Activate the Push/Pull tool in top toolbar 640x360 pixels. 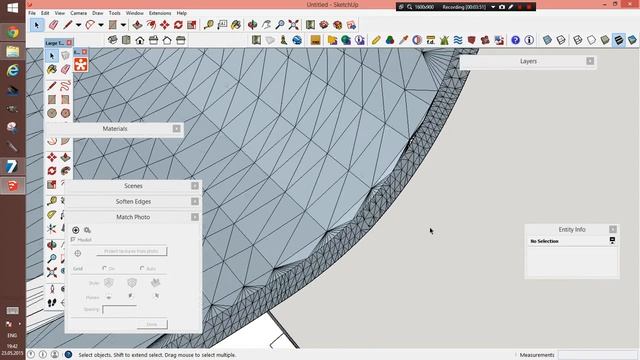pos(138,25)
